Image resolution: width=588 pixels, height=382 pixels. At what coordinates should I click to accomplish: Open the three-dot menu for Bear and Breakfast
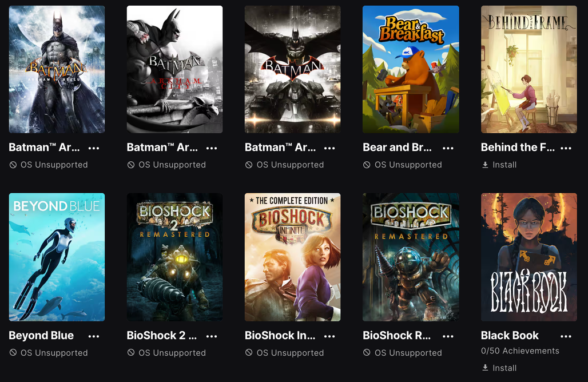448,148
